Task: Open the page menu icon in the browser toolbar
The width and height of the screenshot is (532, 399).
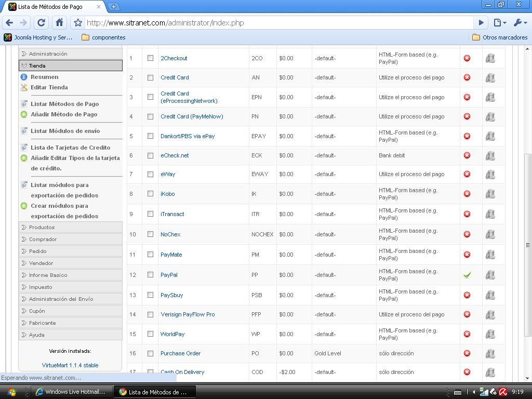Action: coord(499,23)
